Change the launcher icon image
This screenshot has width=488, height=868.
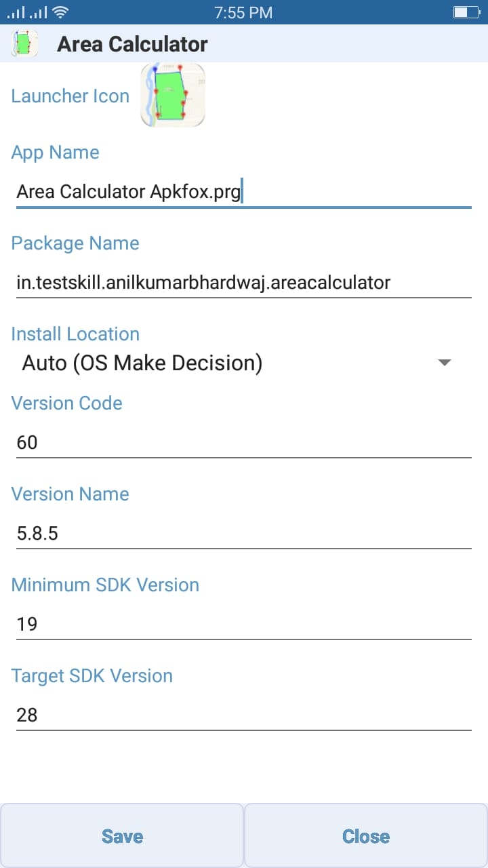173,96
